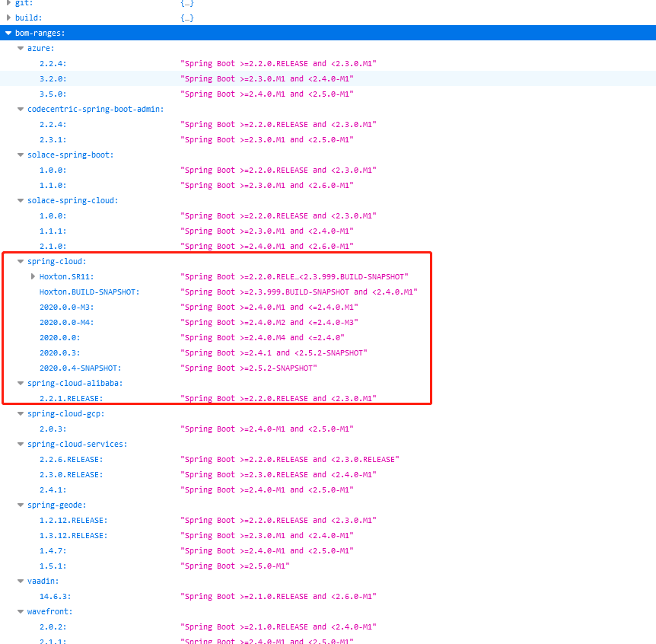This screenshot has height=644, width=656.
Task: Select the azure 3.5.0 key
Action: pyautogui.click(x=53, y=94)
